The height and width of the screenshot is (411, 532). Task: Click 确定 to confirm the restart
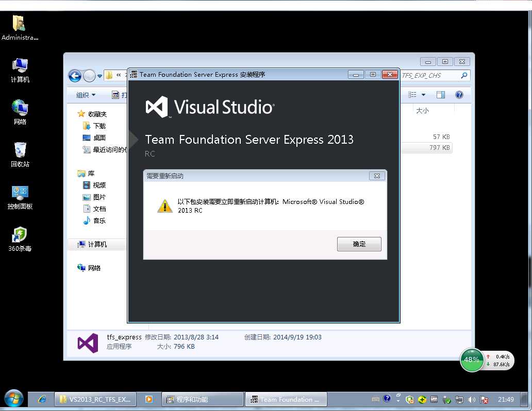click(359, 244)
